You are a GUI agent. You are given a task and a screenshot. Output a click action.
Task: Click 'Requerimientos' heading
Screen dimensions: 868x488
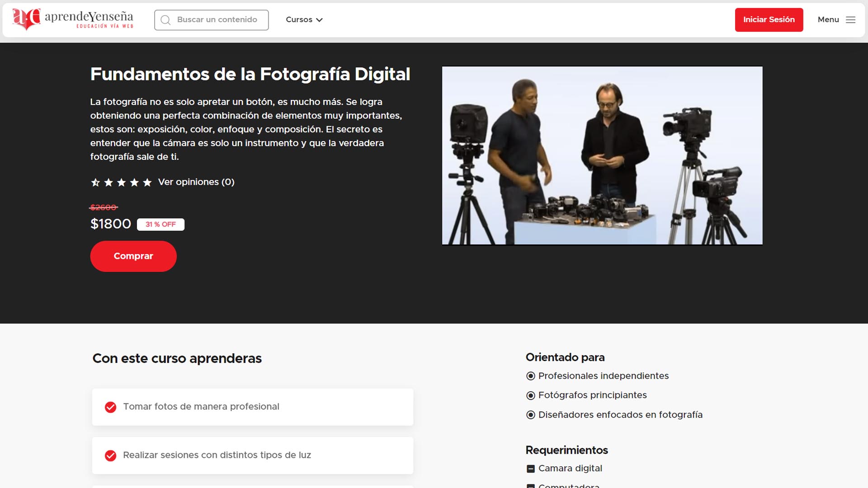[x=567, y=450]
